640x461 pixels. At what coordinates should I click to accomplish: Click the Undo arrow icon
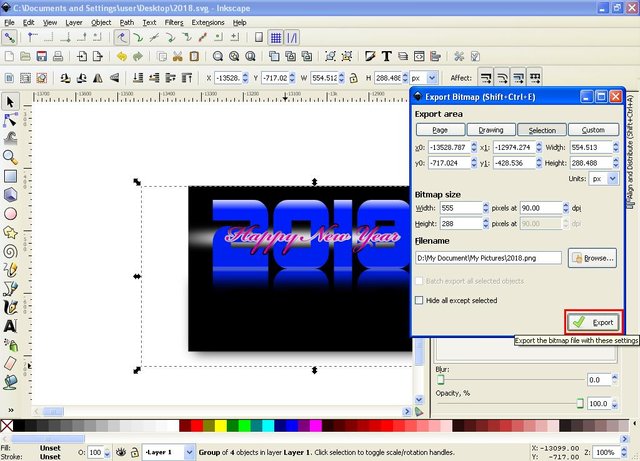point(122,56)
